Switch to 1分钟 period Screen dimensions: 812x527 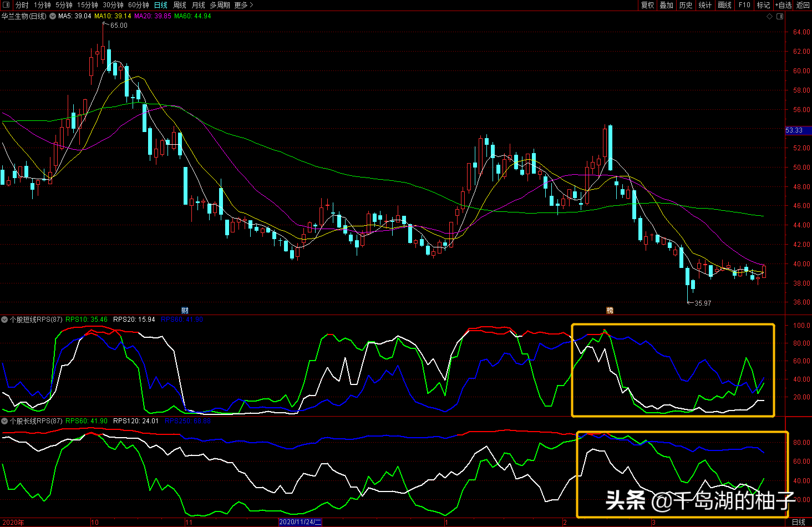click(x=42, y=5)
